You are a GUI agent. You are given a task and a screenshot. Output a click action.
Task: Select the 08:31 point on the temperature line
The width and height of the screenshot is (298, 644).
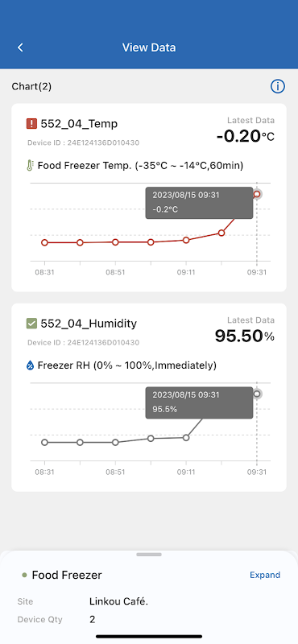click(x=44, y=243)
